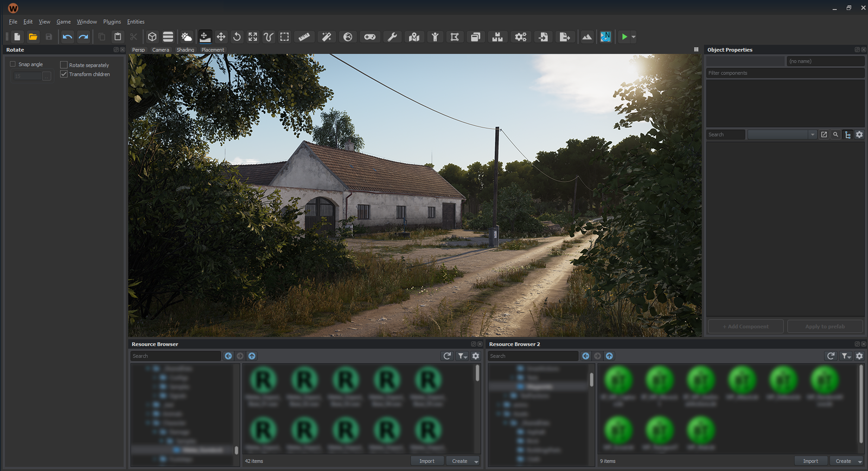The height and width of the screenshot is (471, 868).
Task: Click Import in Resource Browser 2
Action: 810,461
